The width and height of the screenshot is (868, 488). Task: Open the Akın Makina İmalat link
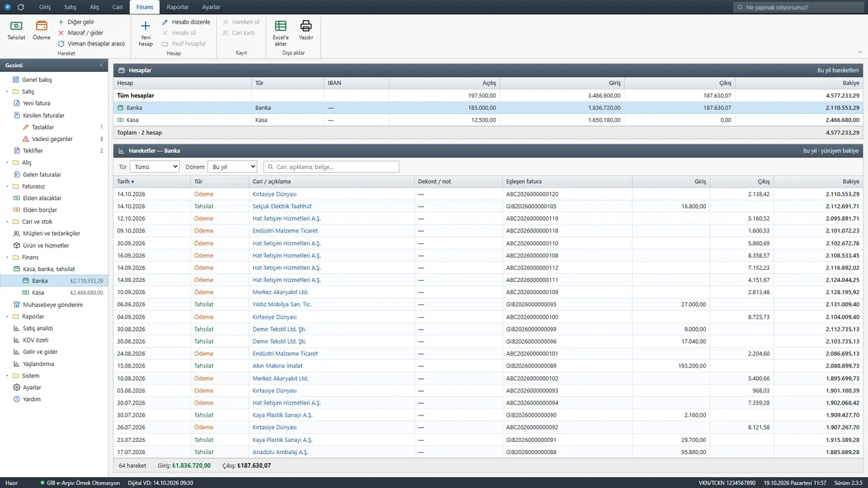point(277,366)
